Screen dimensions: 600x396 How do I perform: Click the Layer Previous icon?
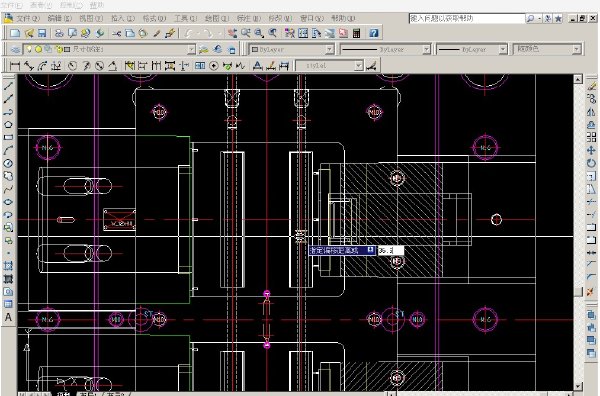[217, 49]
